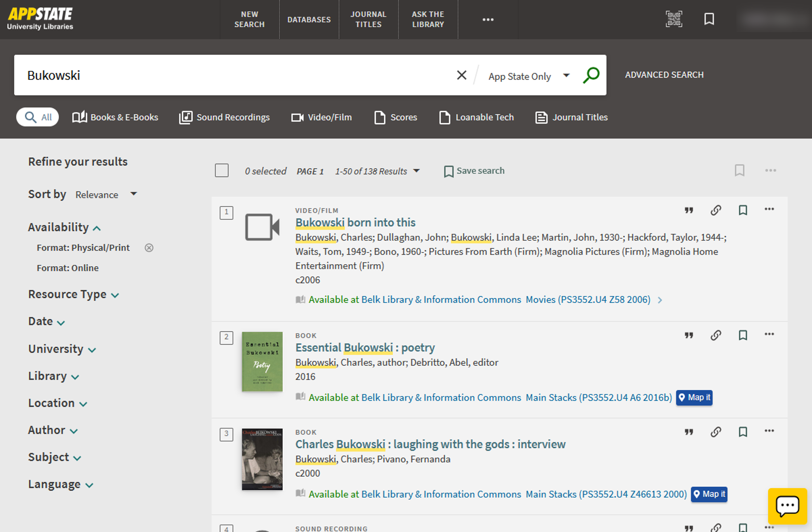Open saved items bookmark icon in header

[x=709, y=19]
